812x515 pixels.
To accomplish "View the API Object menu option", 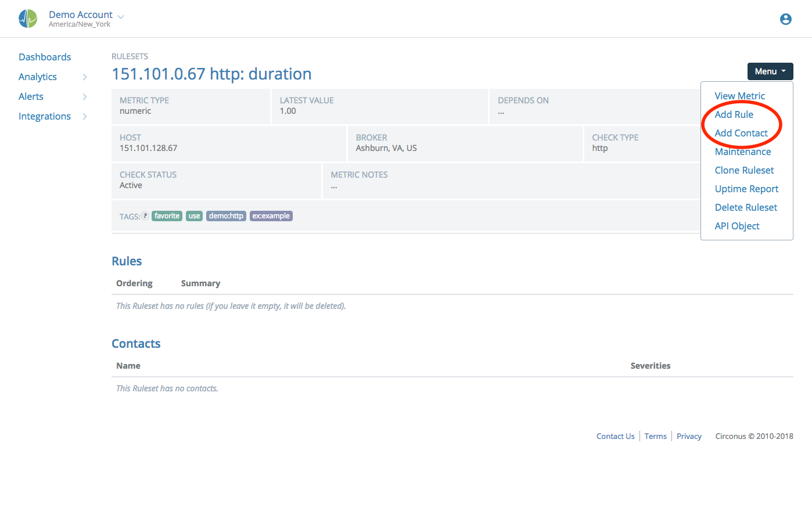I will pos(737,226).
